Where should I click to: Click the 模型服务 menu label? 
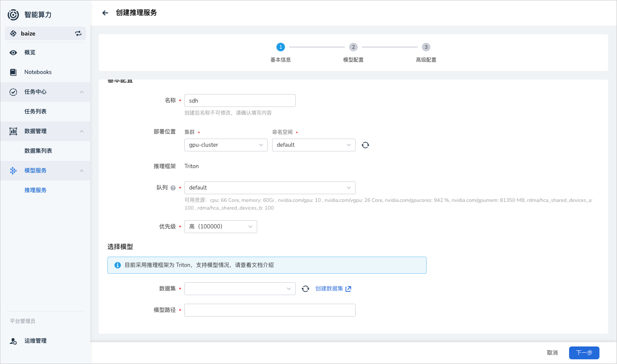(x=36, y=171)
